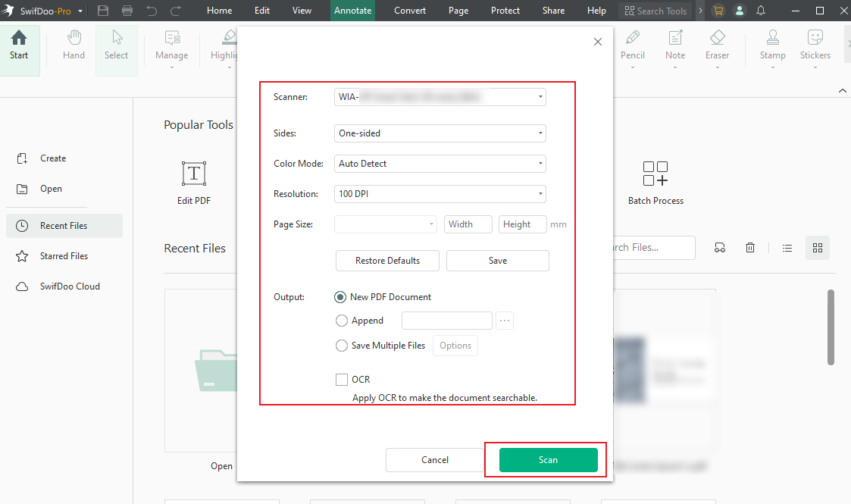This screenshot has height=504, width=851.
Task: Select the Select tool
Action: [x=116, y=47]
